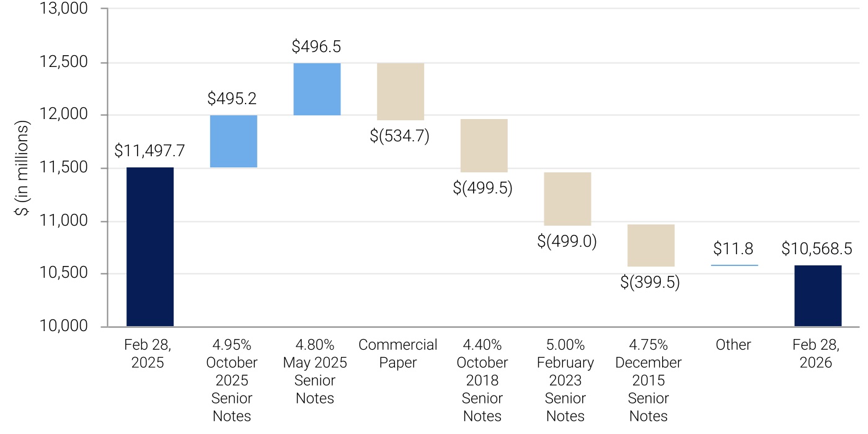The width and height of the screenshot is (868, 434).
Task: Select the $11.8 data label
Action: pyautogui.click(x=733, y=249)
